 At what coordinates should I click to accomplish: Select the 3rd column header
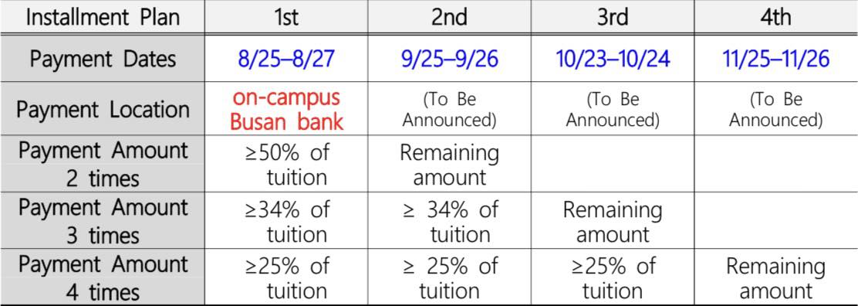coord(613,17)
